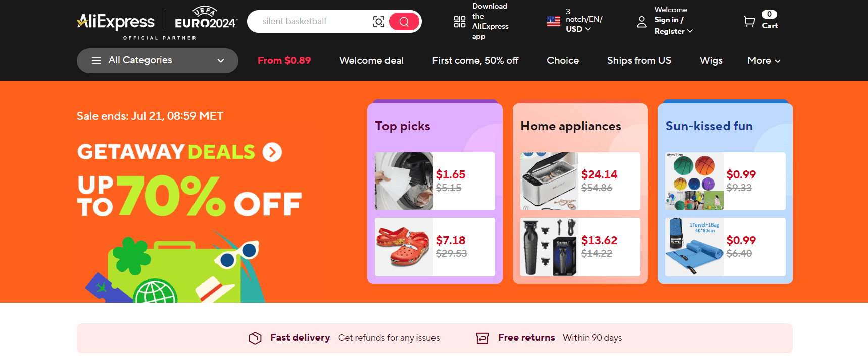Select the Choice menu item
Viewport: 868px width, 362px height.
pyautogui.click(x=562, y=60)
